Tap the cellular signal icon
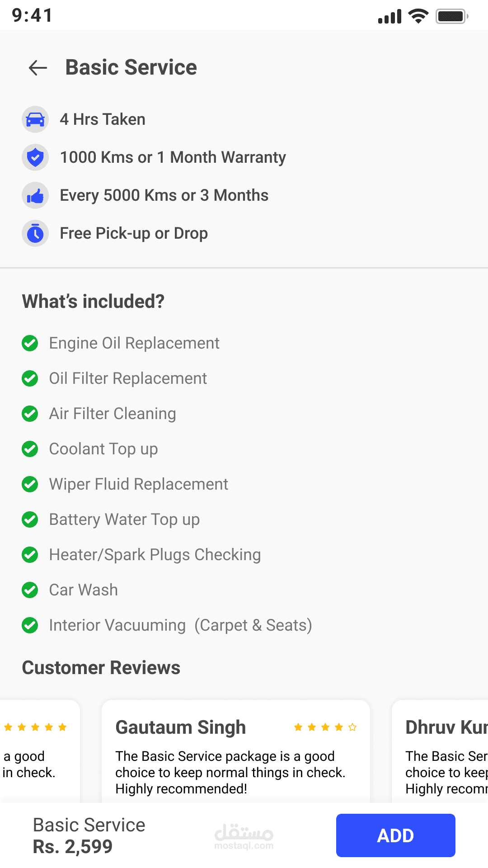The width and height of the screenshot is (488, 868). [x=389, y=16]
